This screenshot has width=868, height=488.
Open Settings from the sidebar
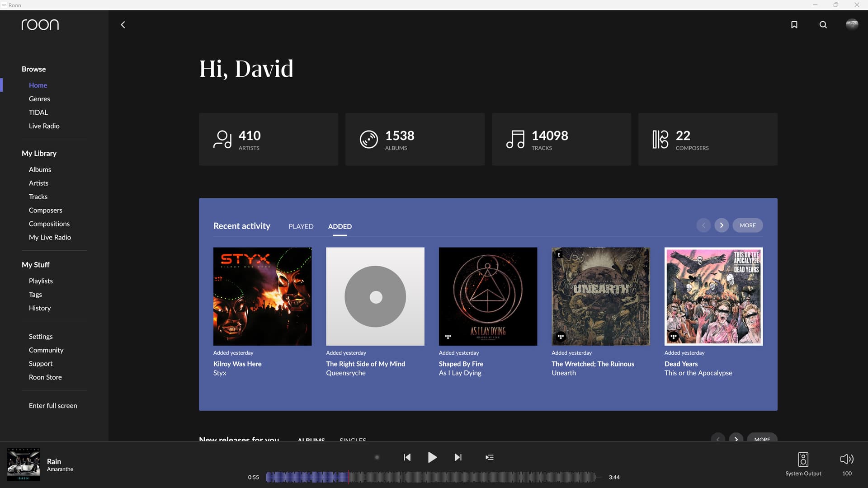coord(41,337)
